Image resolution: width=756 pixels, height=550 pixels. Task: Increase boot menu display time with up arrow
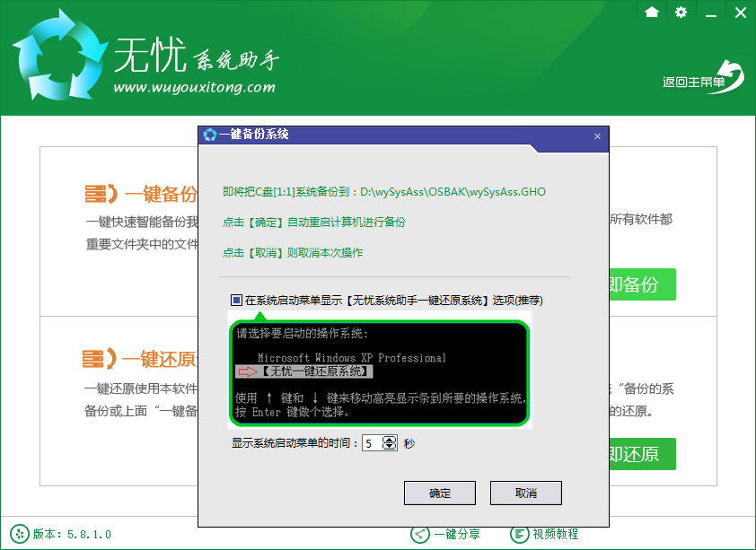pos(388,439)
